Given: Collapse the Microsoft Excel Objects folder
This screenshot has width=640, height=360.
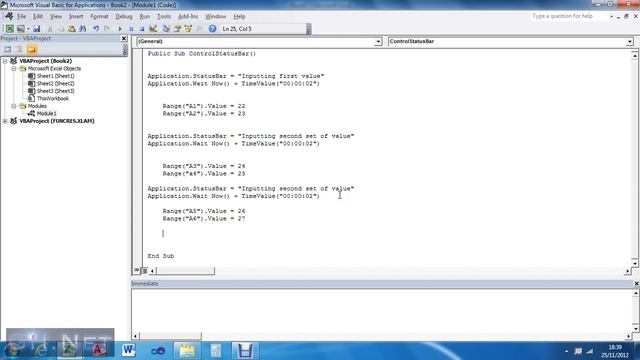Looking at the screenshot, I should tap(13, 69).
